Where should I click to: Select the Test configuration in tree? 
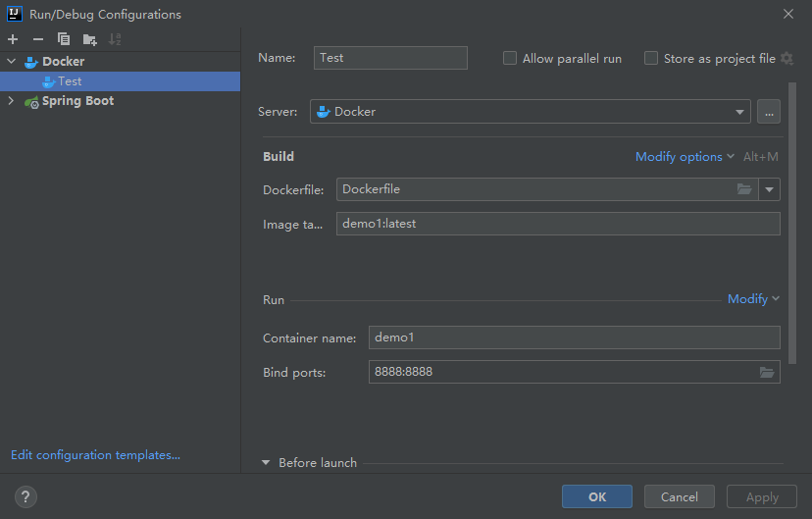[x=121, y=81]
